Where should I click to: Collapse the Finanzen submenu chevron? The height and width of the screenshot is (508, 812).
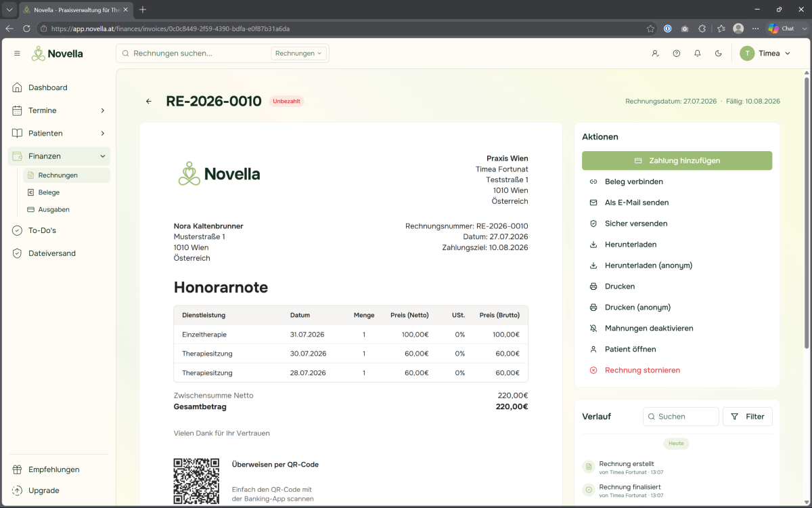click(x=103, y=156)
